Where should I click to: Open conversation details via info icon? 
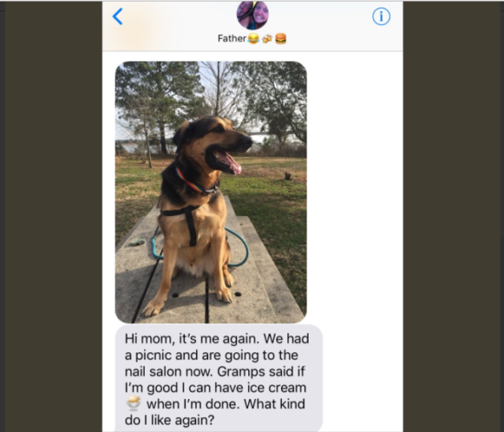(x=381, y=16)
